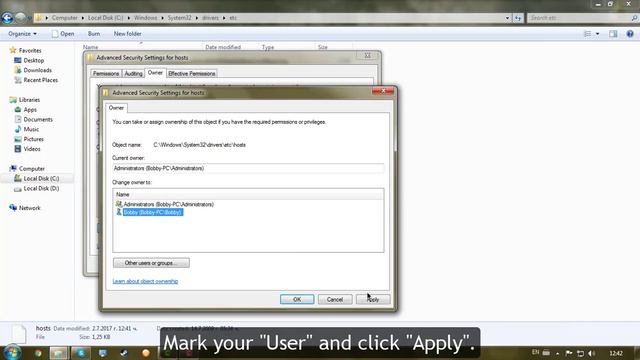Select Bobby (Bobby-PC\Bobby) in owner list
640x360 pixels.
[153, 212]
